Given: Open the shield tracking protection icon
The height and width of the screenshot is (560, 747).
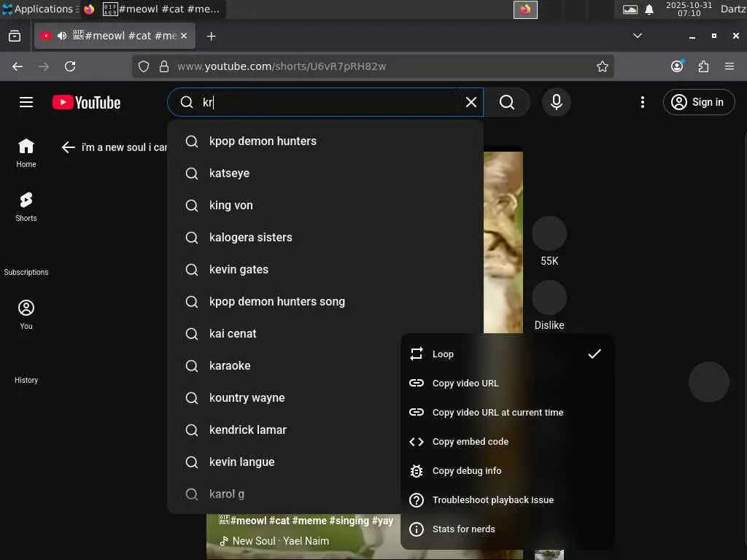Looking at the screenshot, I should 144,66.
